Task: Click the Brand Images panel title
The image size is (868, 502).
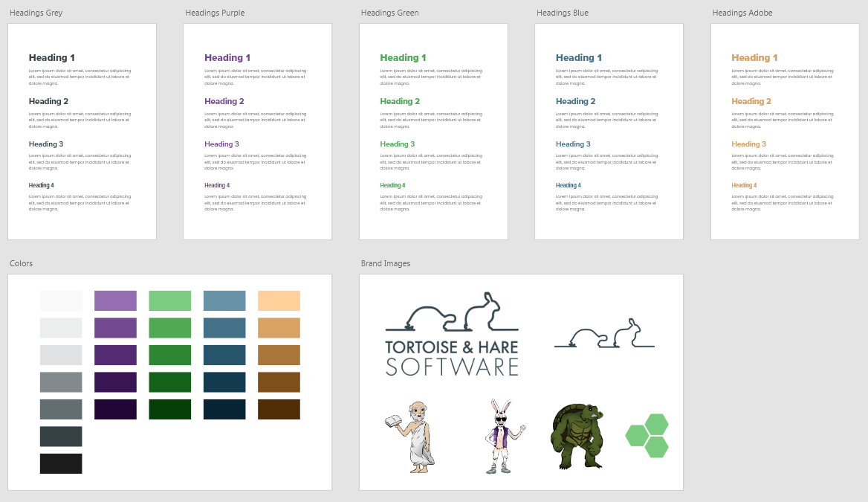Action: (x=385, y=263)
